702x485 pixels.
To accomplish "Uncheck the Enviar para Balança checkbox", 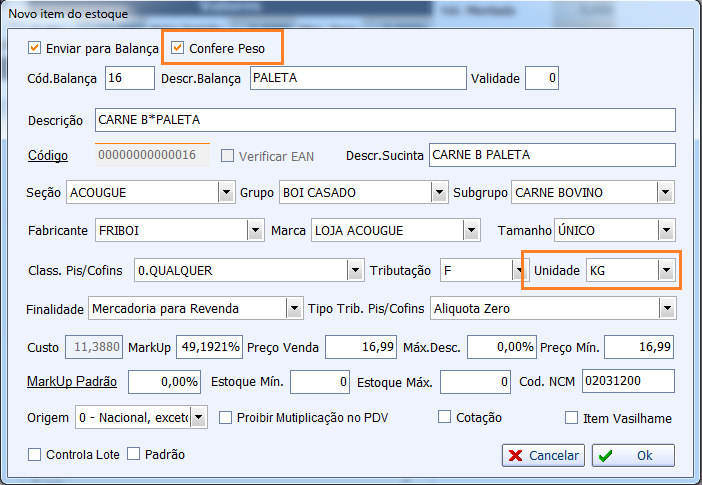I will pos(35,48).
